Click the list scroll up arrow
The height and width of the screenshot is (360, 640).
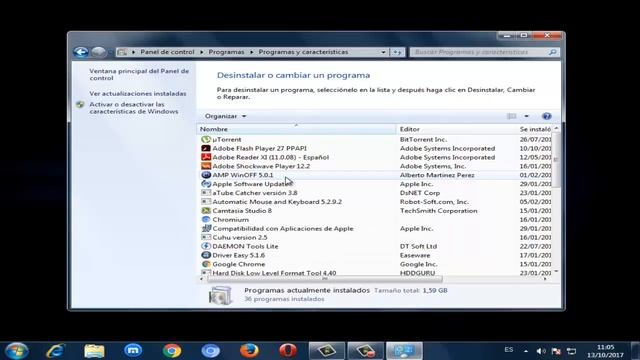(x=556, y=128)
